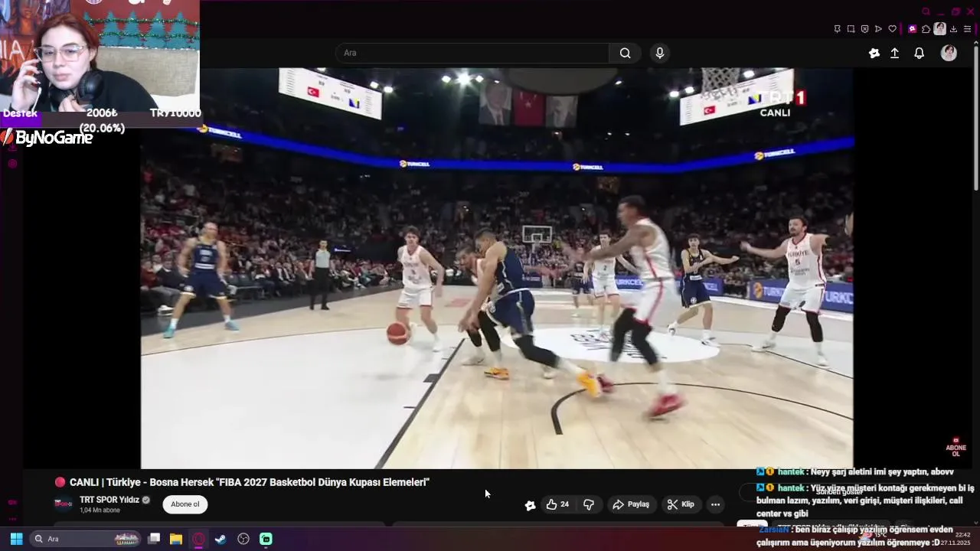
Task: Click the ByNoGame sponsor logo on the overlay
Action: (x=47, y=138)
